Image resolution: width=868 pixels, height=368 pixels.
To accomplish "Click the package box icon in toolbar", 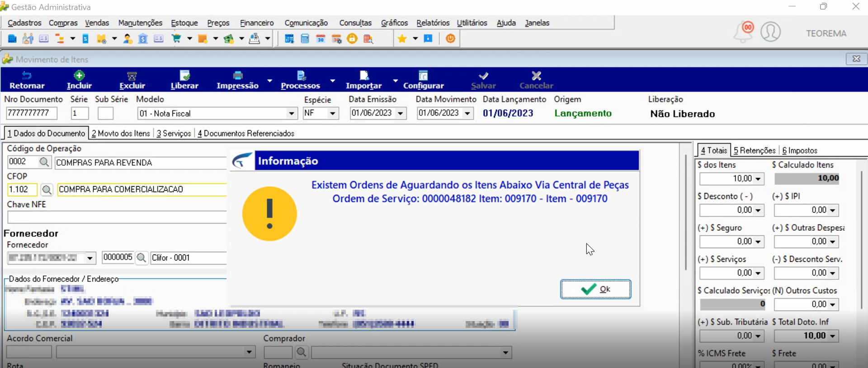I will tap(101, 39).
